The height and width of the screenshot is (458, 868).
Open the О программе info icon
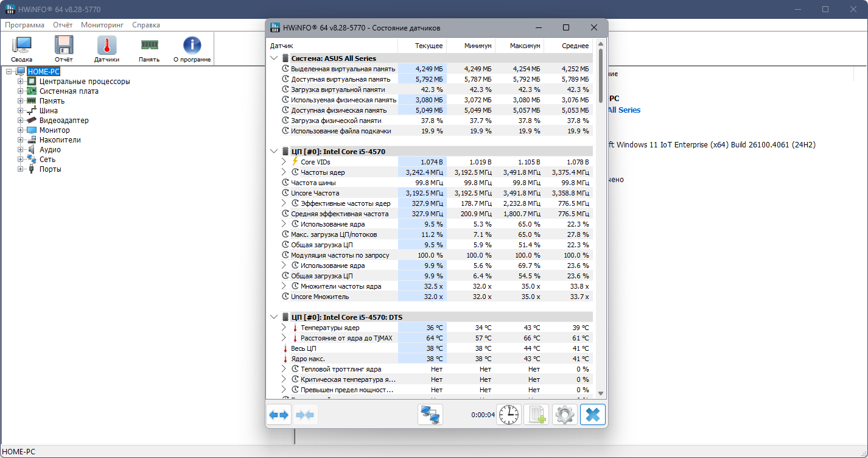tap(192, 49)
